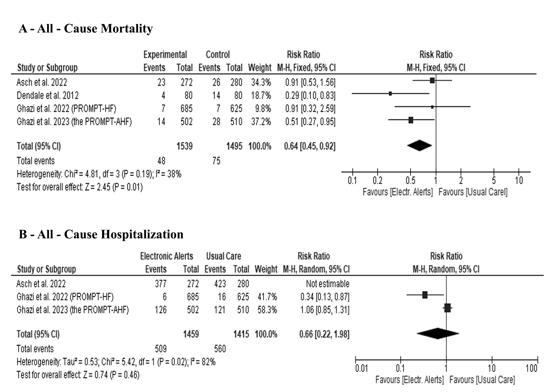This screenshot has width=550, height=392.
Task: Click the "Not estimable" risk ratio text
Action: (327, 284)
